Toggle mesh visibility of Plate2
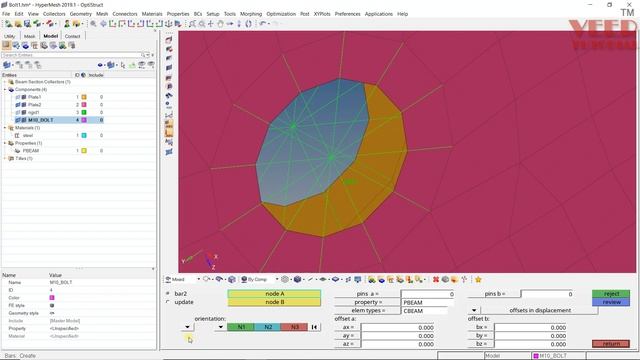640x360 pixels. pos(24,105)
